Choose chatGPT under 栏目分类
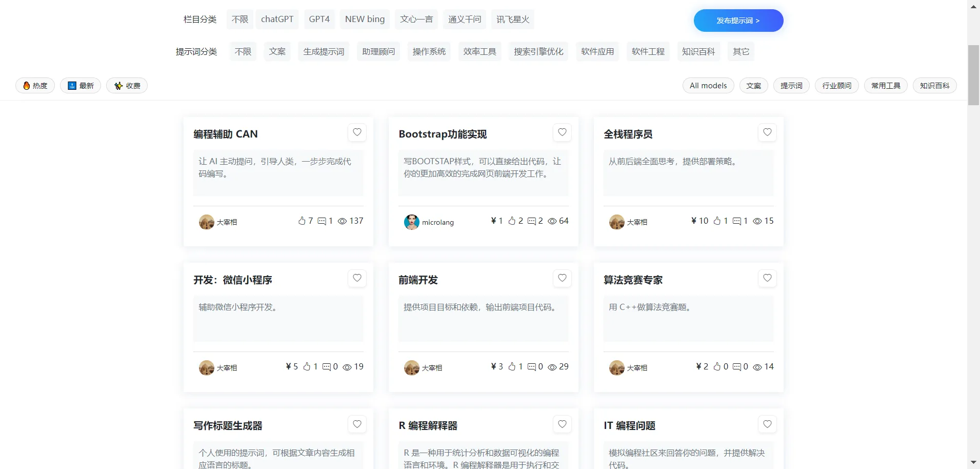The image size is (980, 469). point(277,19)
